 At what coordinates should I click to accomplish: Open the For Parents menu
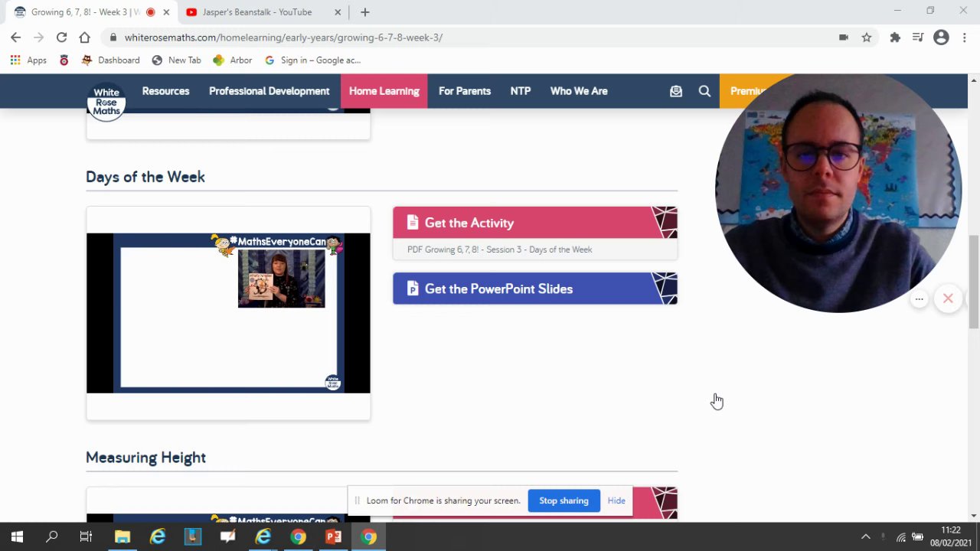(465, 91)
